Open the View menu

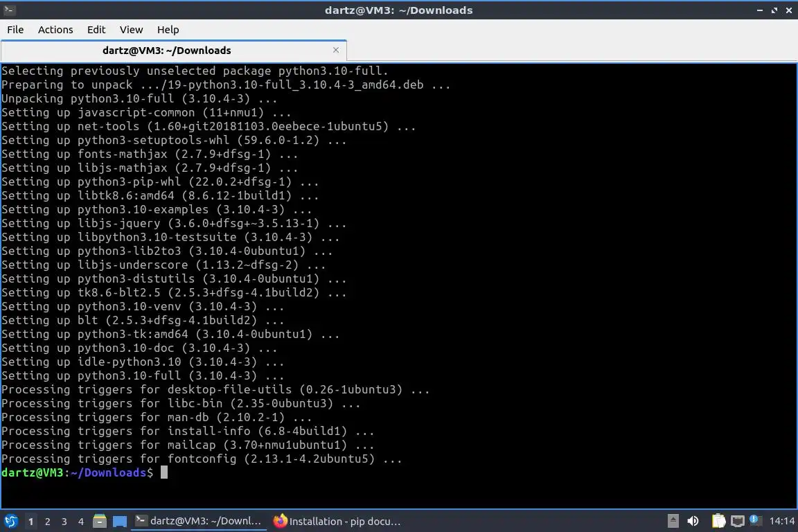pos(132,30)
